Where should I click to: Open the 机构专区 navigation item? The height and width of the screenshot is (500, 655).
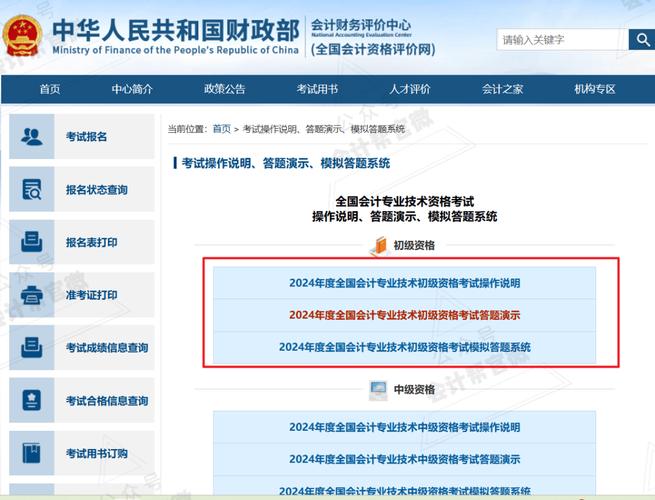595,89
